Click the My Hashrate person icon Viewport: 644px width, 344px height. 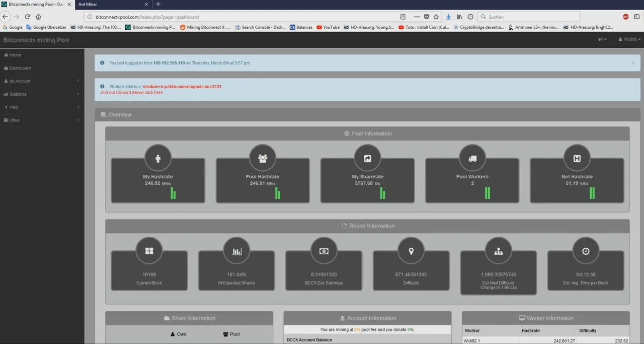(x=158, y=158)
